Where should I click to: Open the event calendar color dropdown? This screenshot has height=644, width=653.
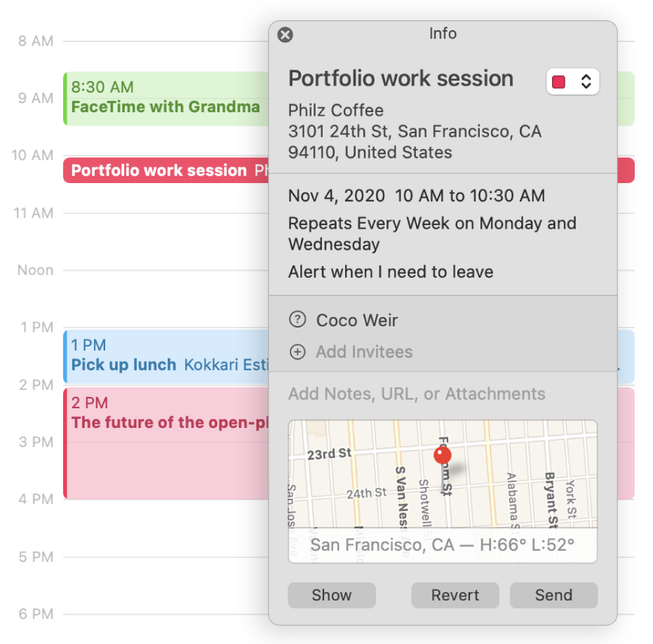click(586, 81)
